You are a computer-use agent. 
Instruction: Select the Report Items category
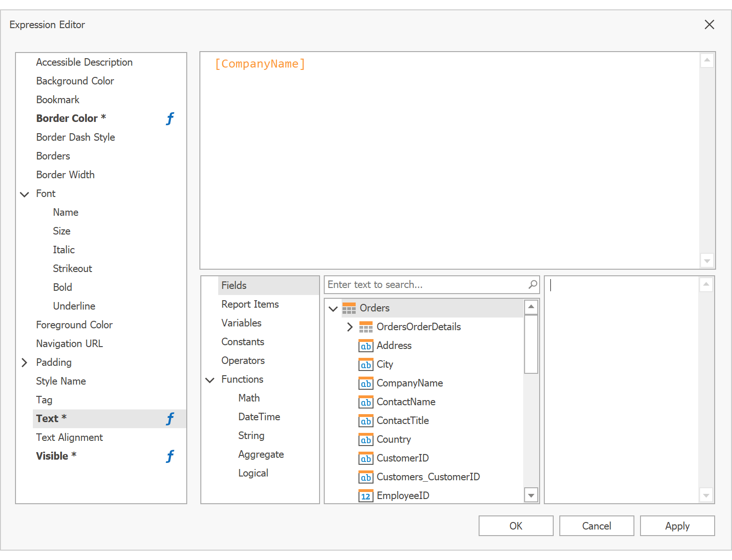pyautogui.click(x=250, y=304)
